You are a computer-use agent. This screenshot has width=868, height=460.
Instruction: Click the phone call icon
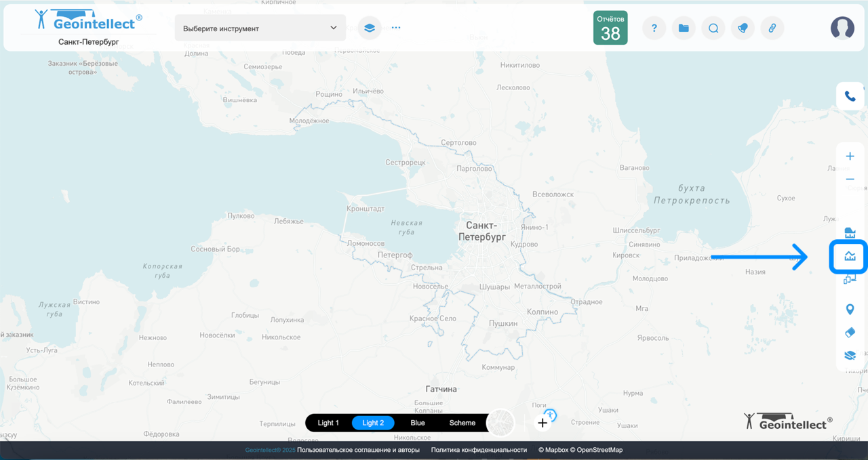point(850,96)
